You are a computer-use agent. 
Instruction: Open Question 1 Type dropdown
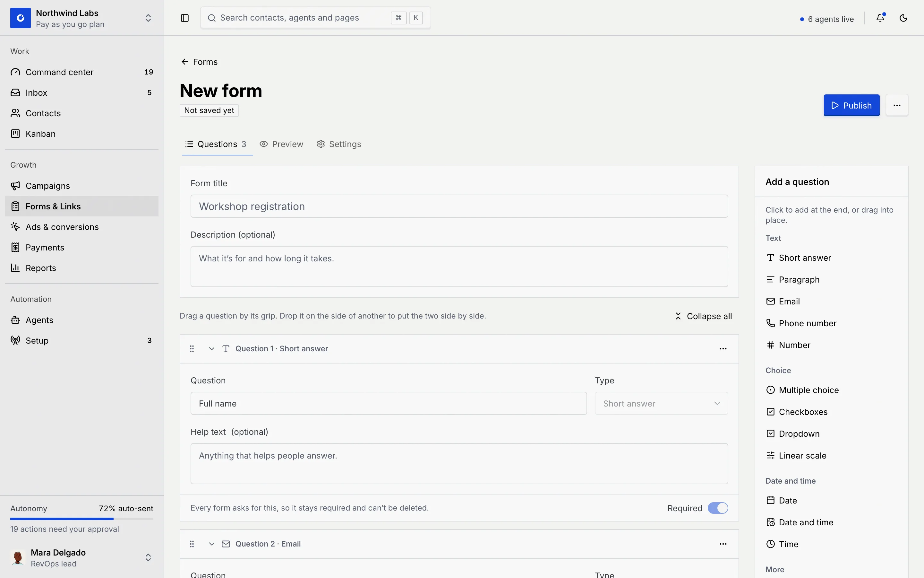tap(661, 403)
